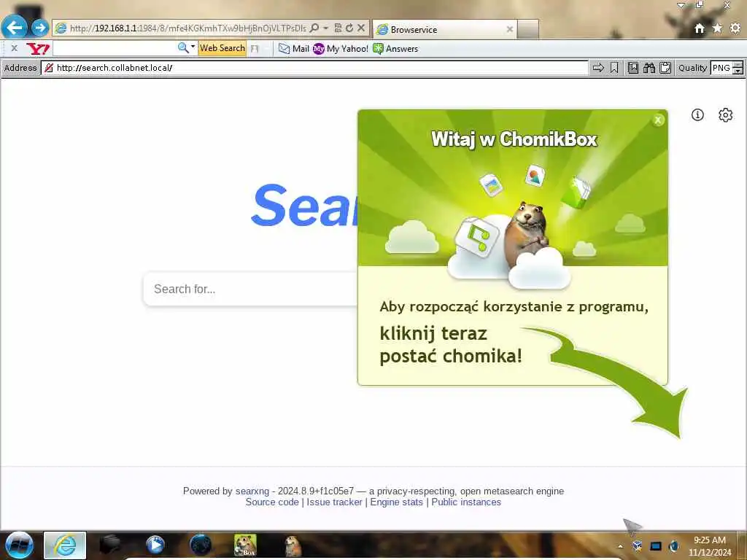Click the download/save page icon in Browservice bar
The height and width of the screenshot is (560, 747).
click(633, 68)
